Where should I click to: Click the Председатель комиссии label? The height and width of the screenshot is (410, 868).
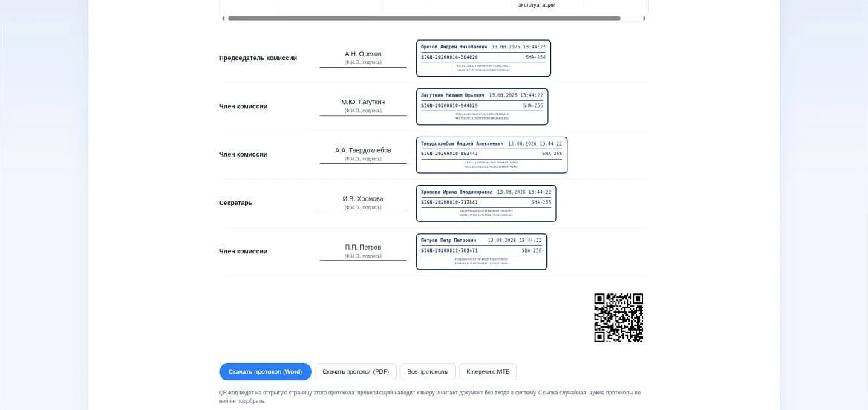tap(258, 58)
